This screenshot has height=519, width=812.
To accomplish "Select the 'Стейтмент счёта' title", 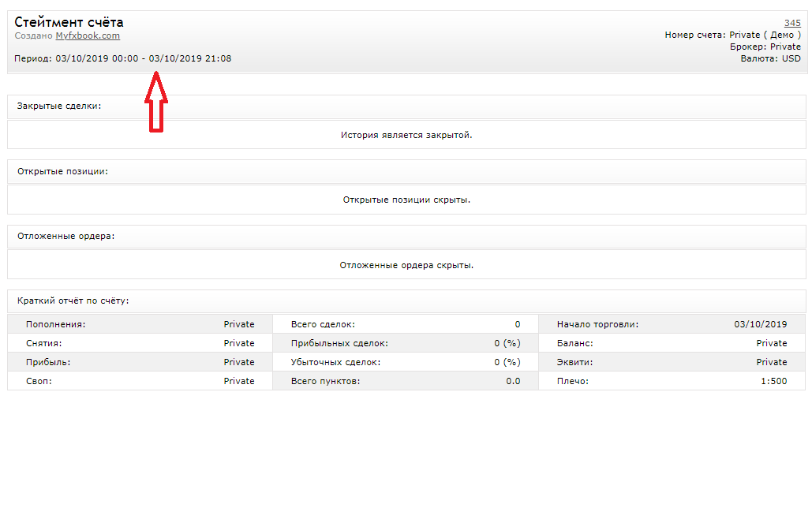I will tap(69, 22).
